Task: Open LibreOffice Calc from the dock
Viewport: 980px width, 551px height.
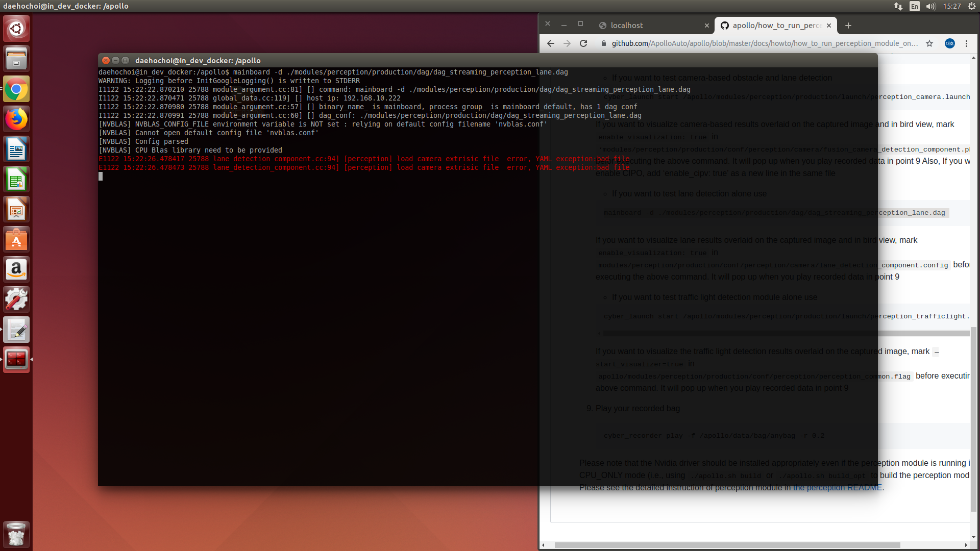Action: 16,179
